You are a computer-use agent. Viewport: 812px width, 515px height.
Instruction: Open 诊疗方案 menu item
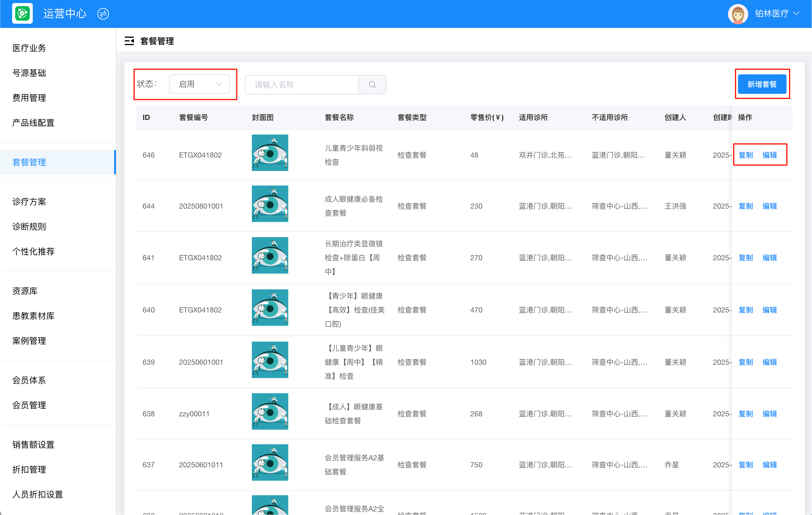(x=29, y=202)
